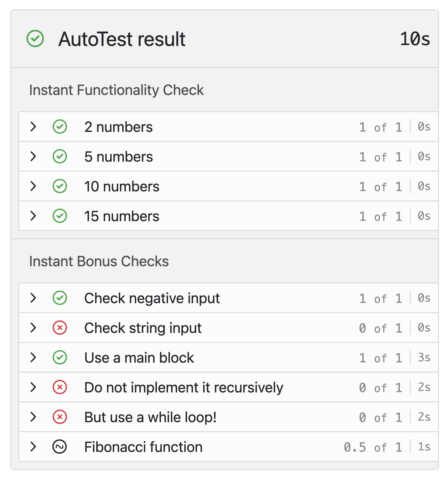Expand the 5 numbers test chevron

click(33, 157)
